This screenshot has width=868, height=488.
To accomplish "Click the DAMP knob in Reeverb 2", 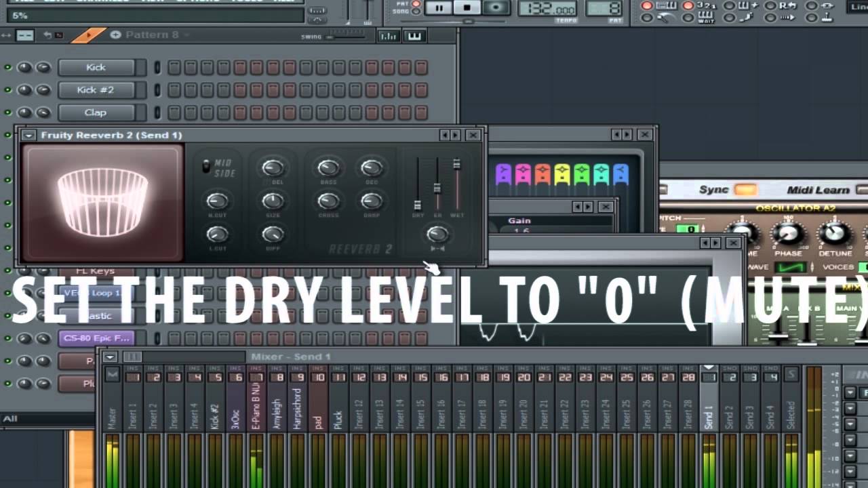I will click(372, 201).
